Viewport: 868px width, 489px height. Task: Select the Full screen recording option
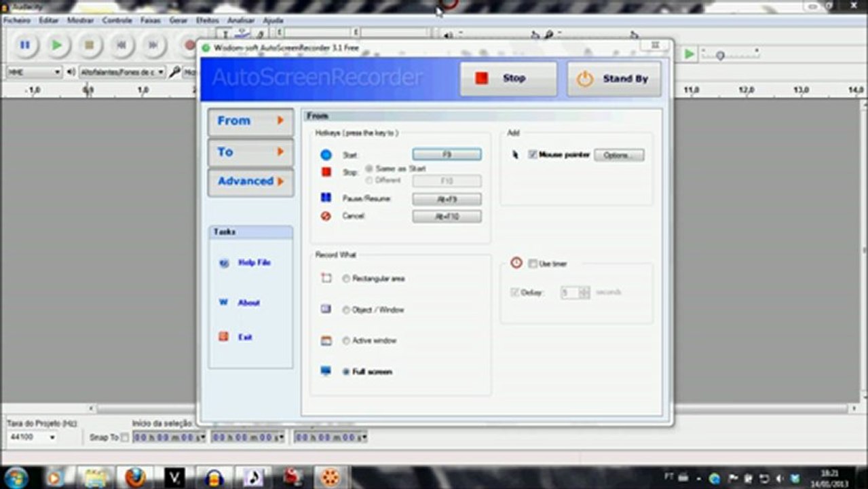tap(346, 372)
